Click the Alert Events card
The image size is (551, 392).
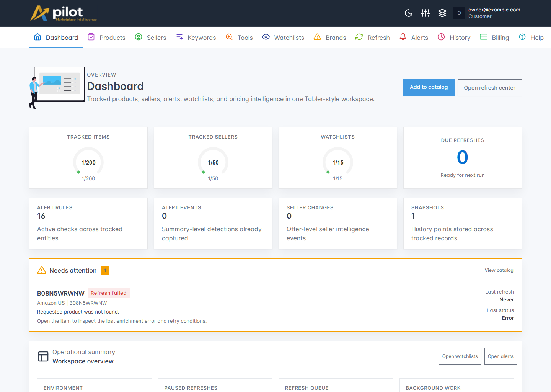pyautogui.click(x=213, y=224)
